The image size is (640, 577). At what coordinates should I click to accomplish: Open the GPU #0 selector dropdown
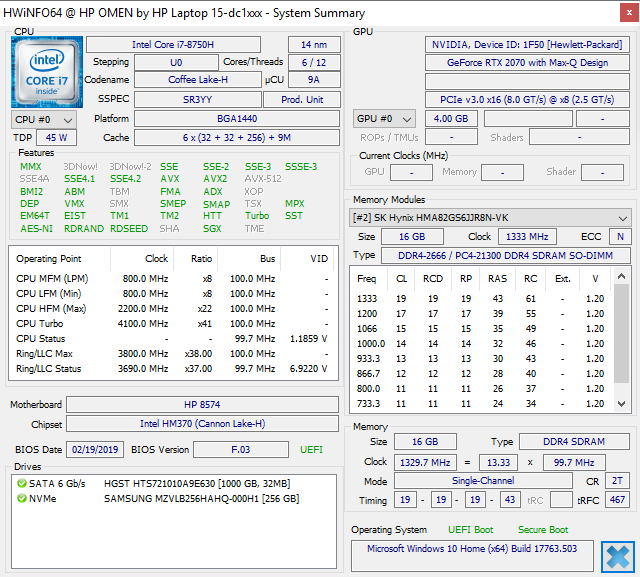click(x=384, y=119)
